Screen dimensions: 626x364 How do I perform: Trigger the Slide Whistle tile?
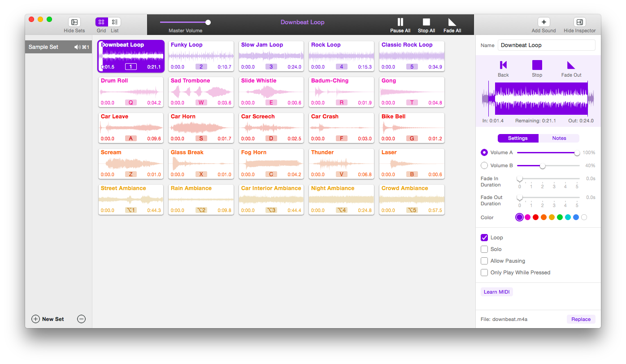coord(271,92)
